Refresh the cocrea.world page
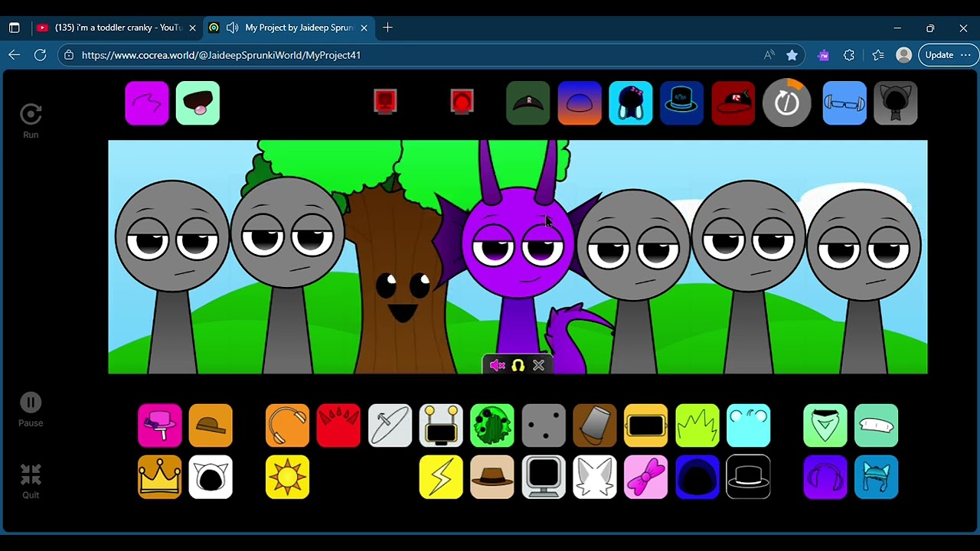The image size is (980, 551). pos(41,55)
